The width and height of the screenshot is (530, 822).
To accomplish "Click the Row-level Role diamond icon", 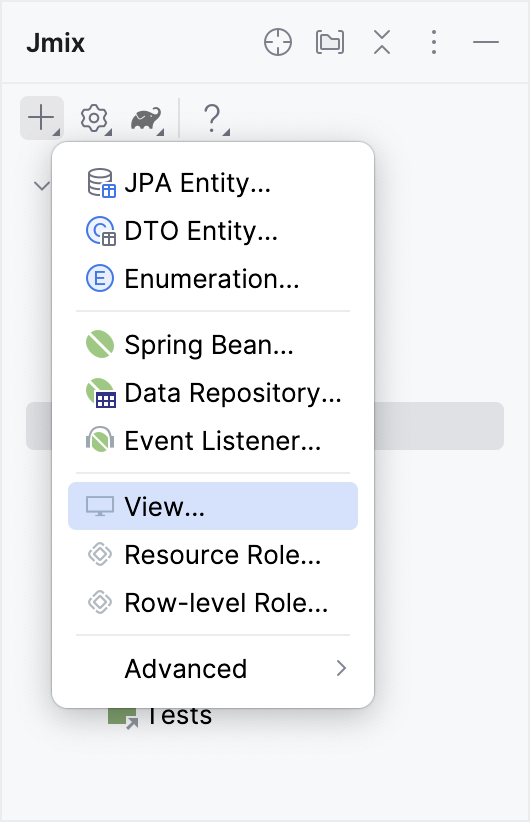I will tap(100, 603).
